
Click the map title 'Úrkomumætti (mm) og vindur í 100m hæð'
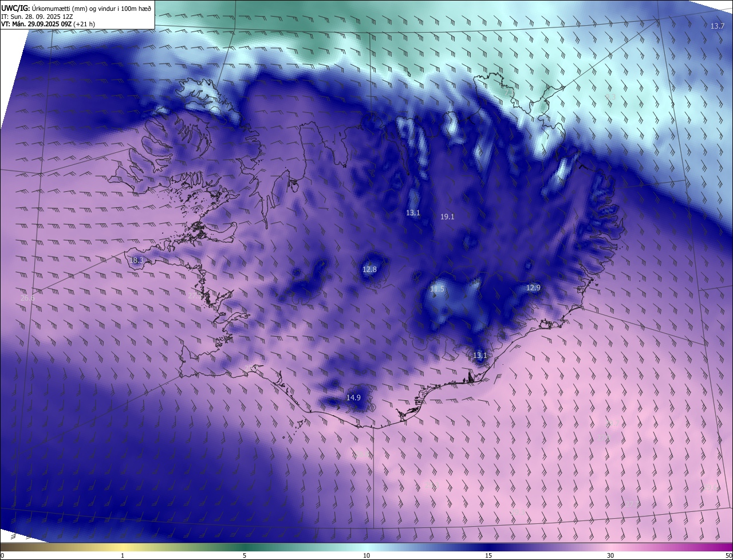tap(90, 8)
